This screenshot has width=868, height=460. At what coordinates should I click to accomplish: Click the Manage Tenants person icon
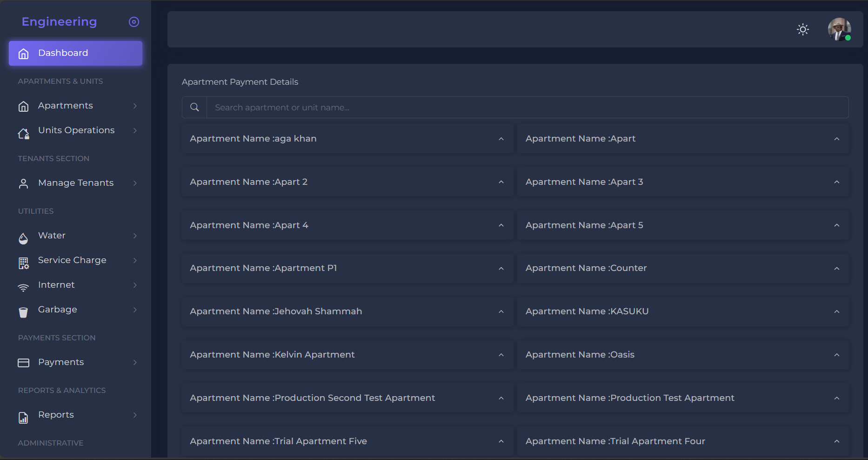pos(23,183)
